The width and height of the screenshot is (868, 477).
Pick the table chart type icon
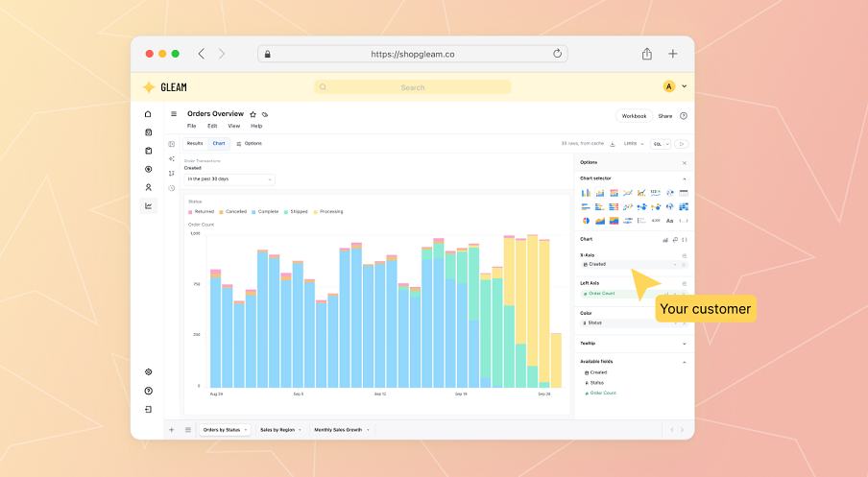[684, 193]
